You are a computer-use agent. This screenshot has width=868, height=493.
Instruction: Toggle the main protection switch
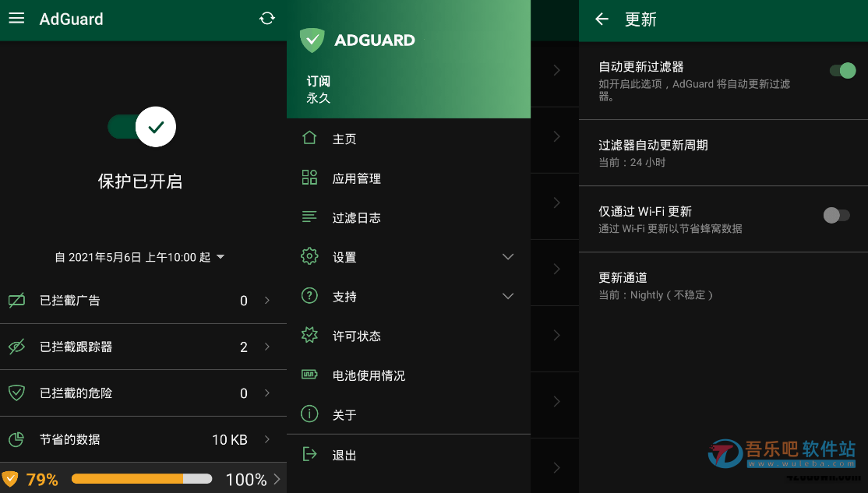pyautogui.click(x=142, y=127)
